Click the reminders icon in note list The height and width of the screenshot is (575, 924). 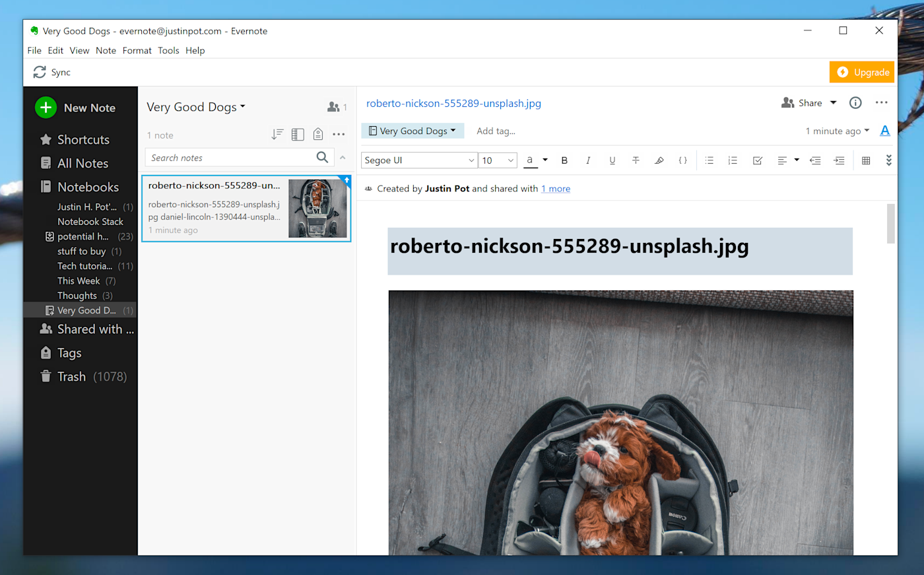pyautogui.click(x=318, y=135)
